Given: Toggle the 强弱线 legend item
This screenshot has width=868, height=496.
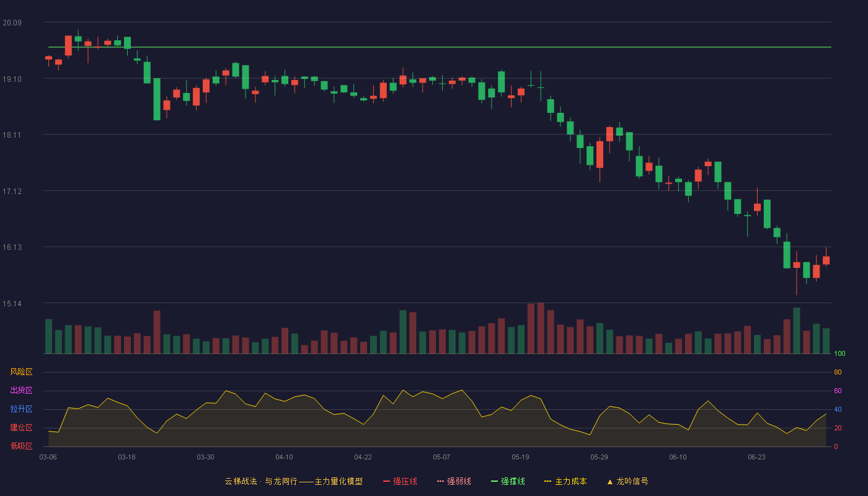Looking at the screenshot, I should (x=454, y=481).
